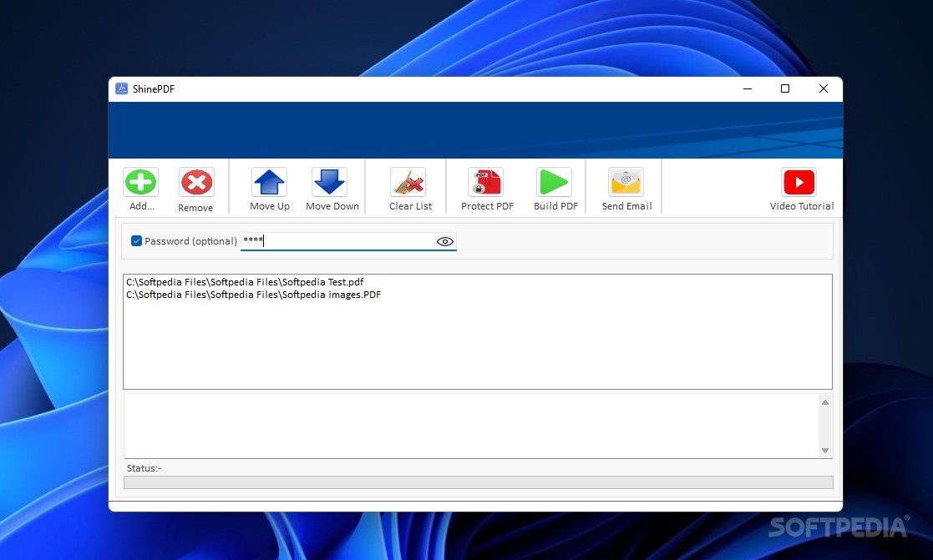Viewport: 933px width, 560px height.
Task: Click the Clear List broom icon
Action: point(408,182)
